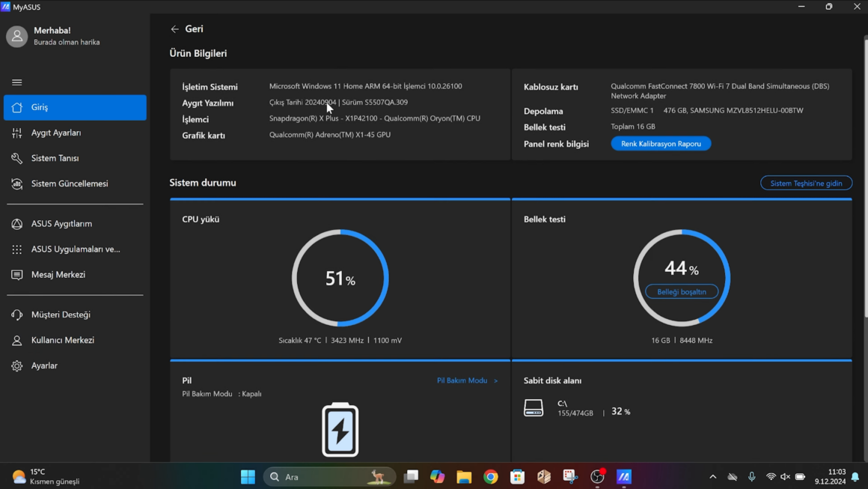The width and height of the screenshot is (868, 489).
Task: Click the "Qualcomm(R) Adreno(TM) X1-45 GPU" text
Action: click(330, 135)
